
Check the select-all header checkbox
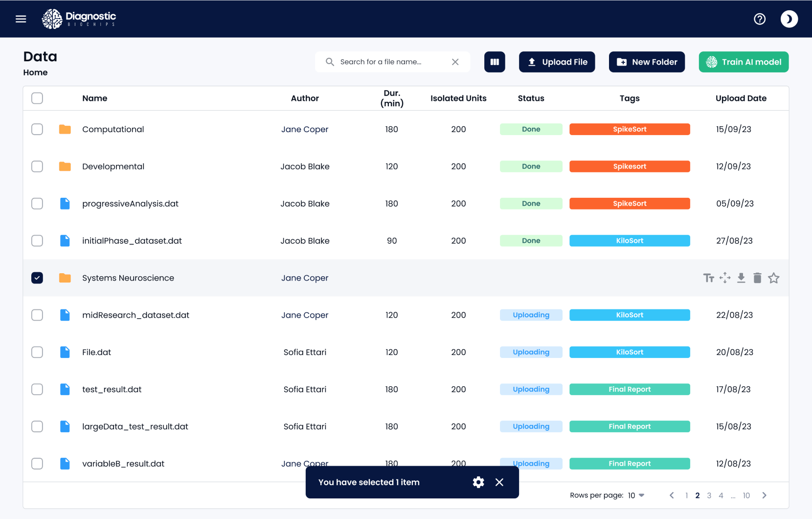point(37,98)
